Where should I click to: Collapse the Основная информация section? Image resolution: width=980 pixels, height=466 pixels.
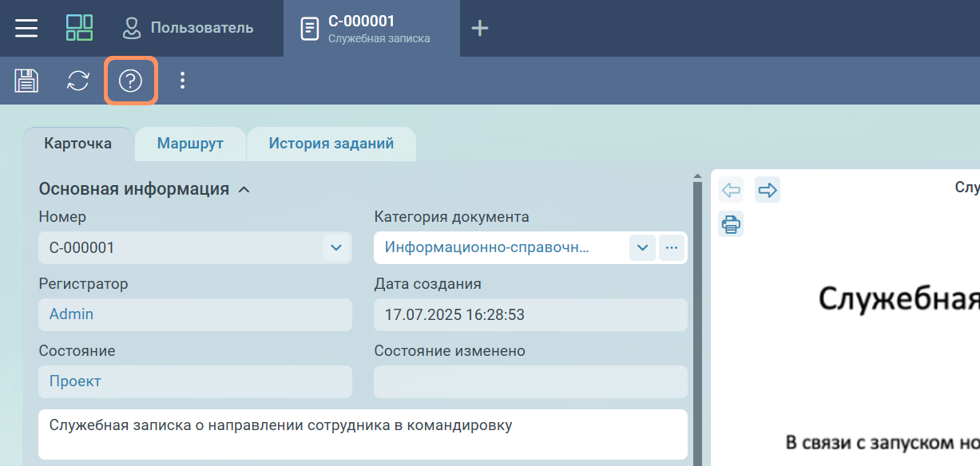click(x=244, y=190)
